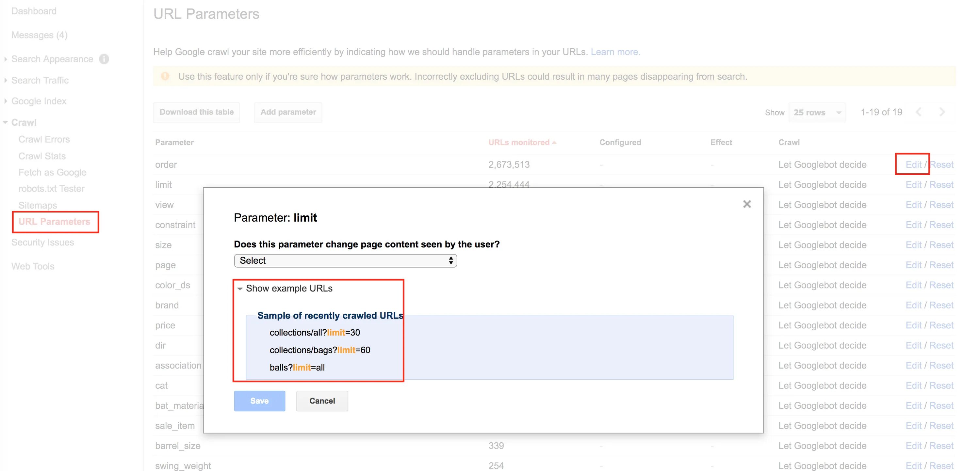Open Sitemaps in sidebar
980x471 pixels.
[x=38, y=205]
